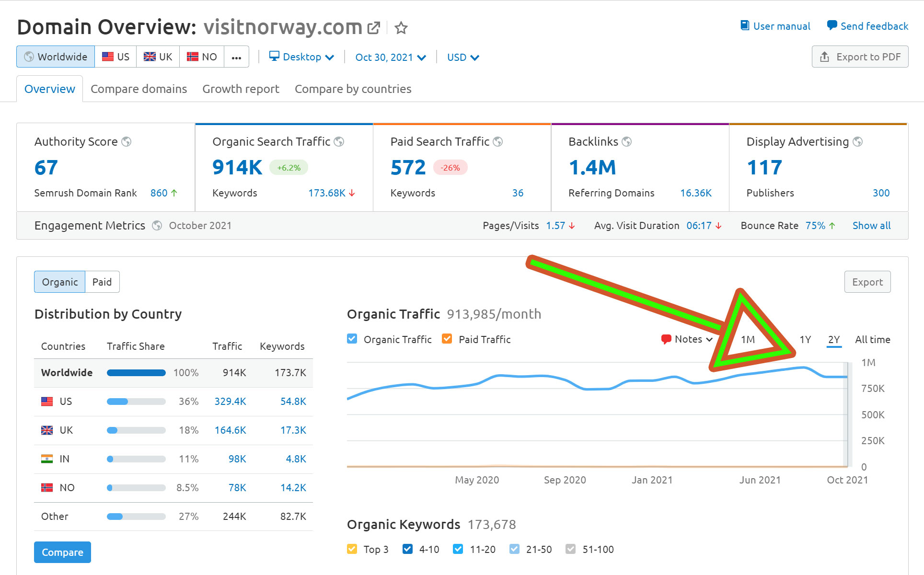Open visitnorway.com external link icon

point(373,28)
